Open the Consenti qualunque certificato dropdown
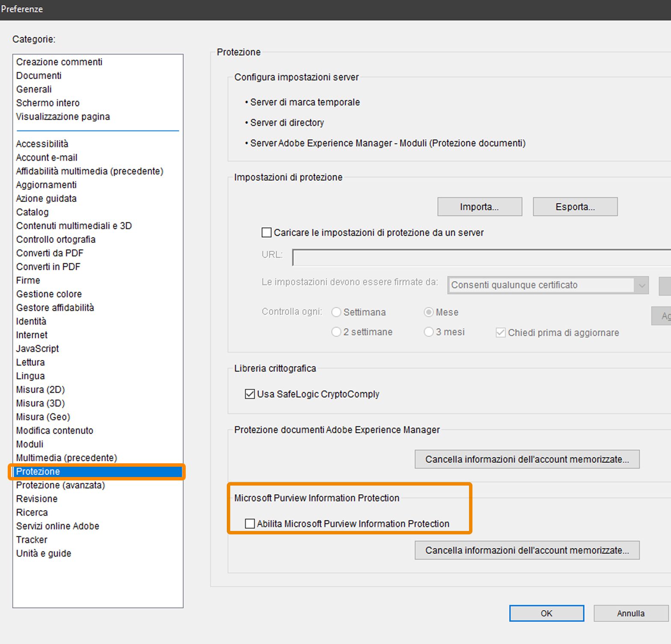The image size is (671, 644). pyautogui.click(x=548, y=285)
